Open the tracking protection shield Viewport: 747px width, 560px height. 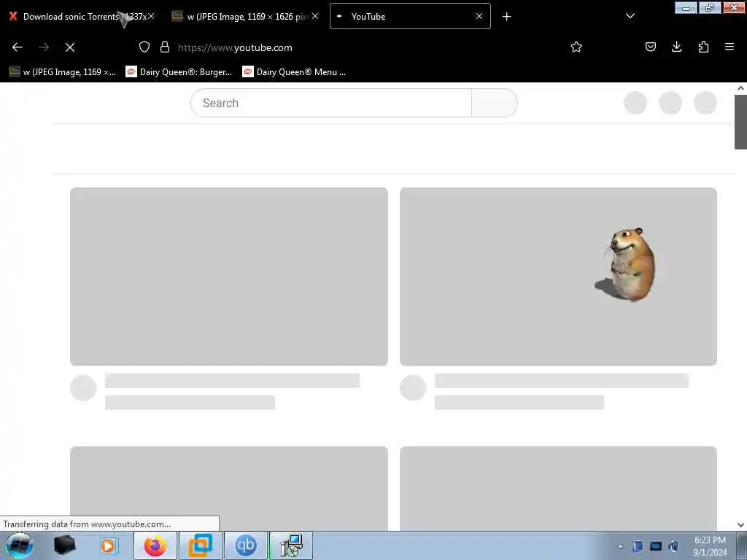click(x=144, y=47)
